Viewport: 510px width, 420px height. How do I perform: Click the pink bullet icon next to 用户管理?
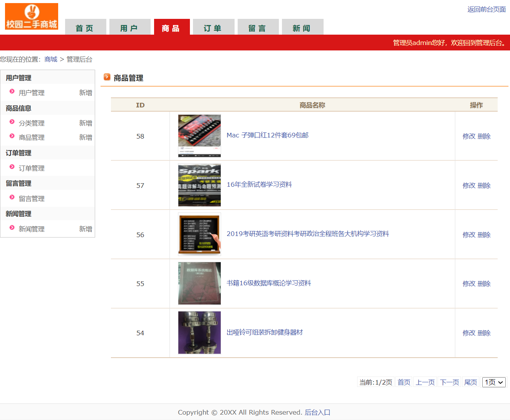(x=12, y=92)
